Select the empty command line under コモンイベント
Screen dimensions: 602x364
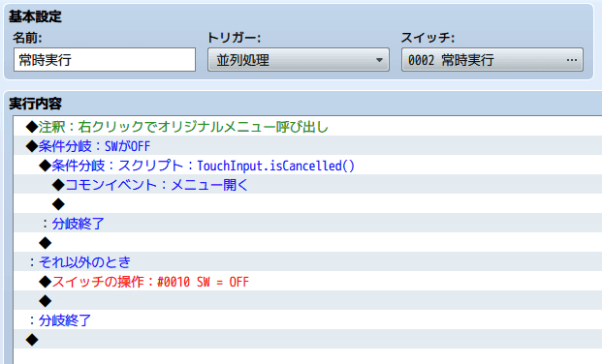click(308, 203)
